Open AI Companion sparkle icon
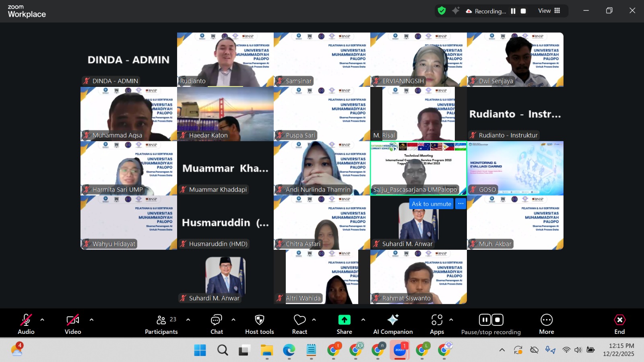The width and height of the screenshot is (644, 362). [x=392, y=324]
